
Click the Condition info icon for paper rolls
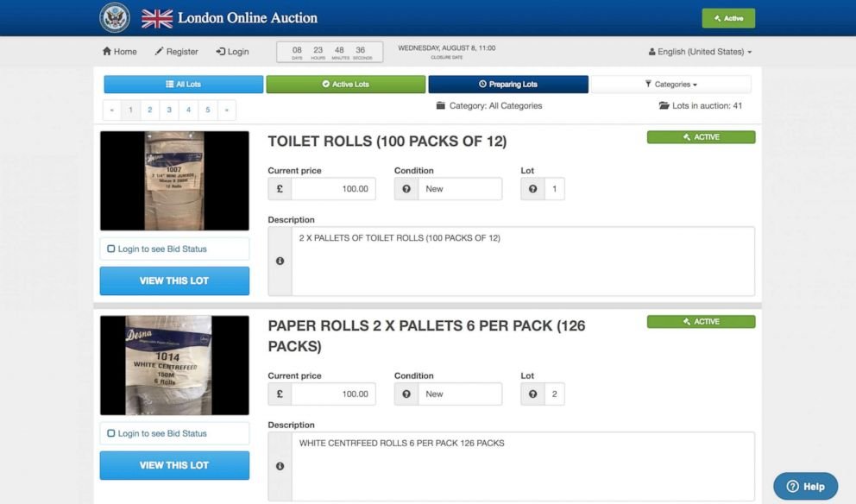pyautogui.click(x=406, y=394)
